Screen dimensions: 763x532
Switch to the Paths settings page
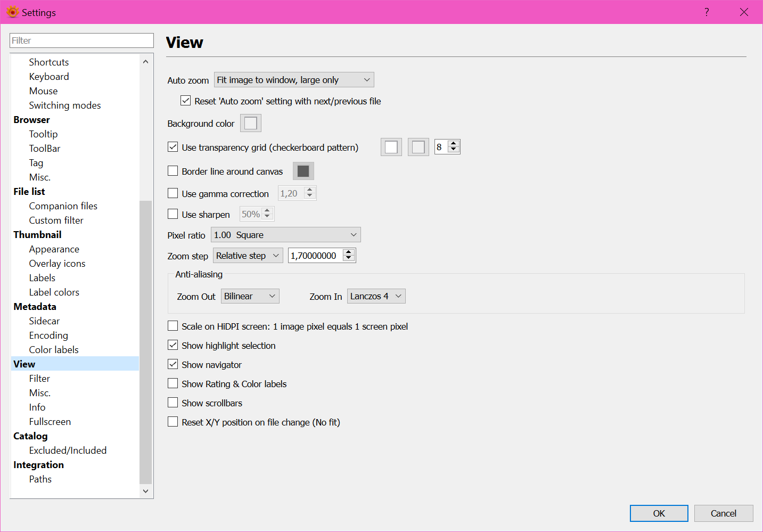40,479
